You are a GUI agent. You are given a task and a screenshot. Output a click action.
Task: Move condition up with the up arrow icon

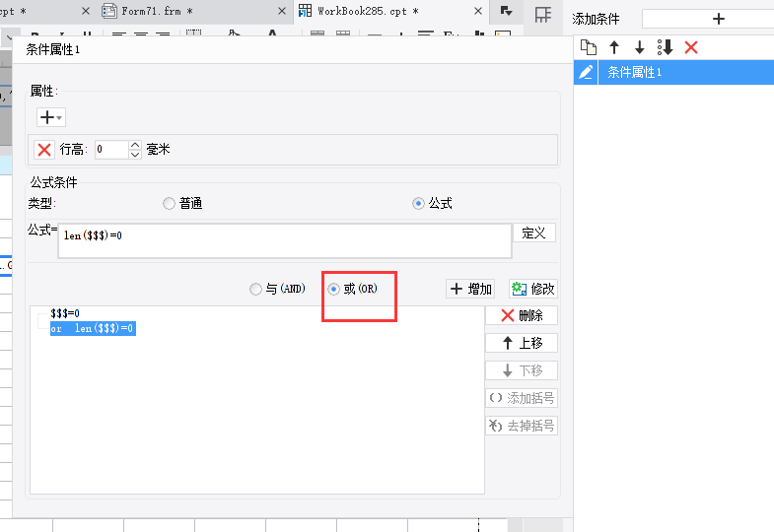pyautogui.click(x=614, y=47)
